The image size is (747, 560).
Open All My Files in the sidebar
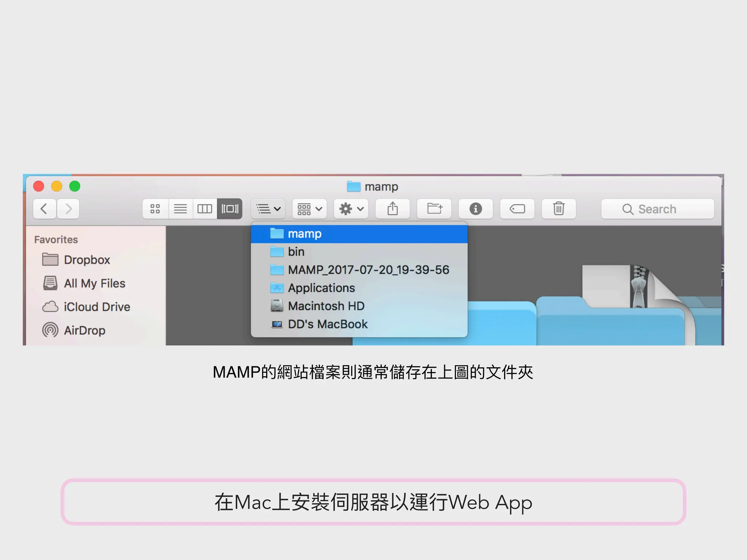(84, 283)
